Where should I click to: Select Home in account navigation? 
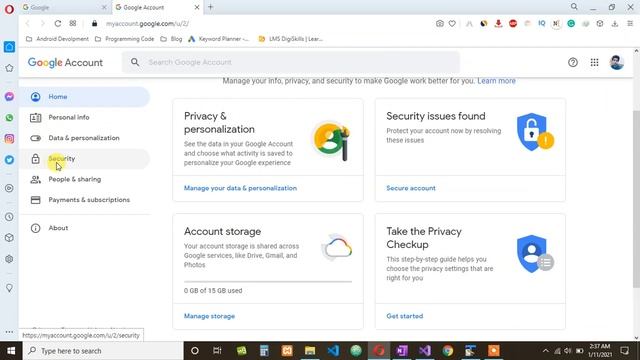coord(85,97)
